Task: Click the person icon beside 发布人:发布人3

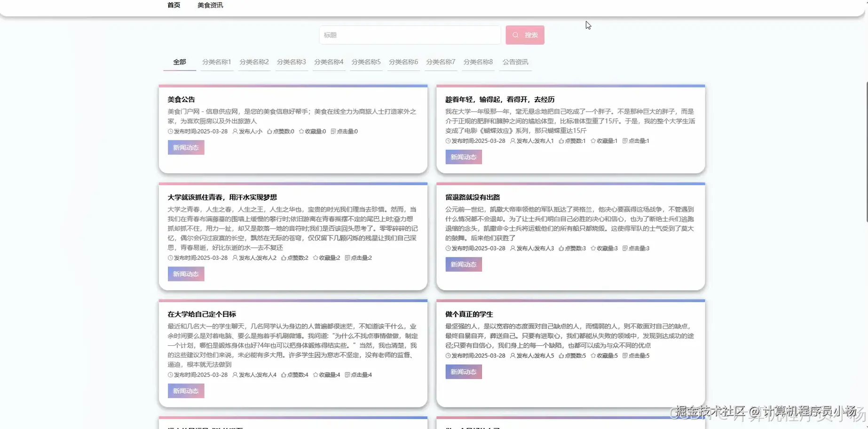Action: pyautogui.click(x=512, y=248)
